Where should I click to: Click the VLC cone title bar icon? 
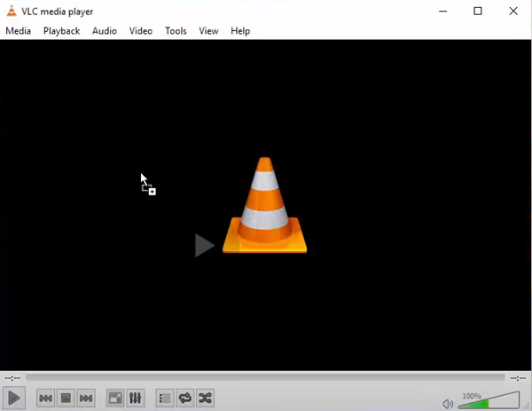[x=12, y=11]
